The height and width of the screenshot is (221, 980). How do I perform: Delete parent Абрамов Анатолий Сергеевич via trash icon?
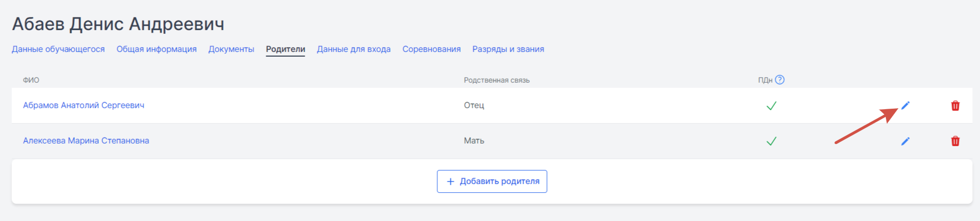tap(955, 106)
